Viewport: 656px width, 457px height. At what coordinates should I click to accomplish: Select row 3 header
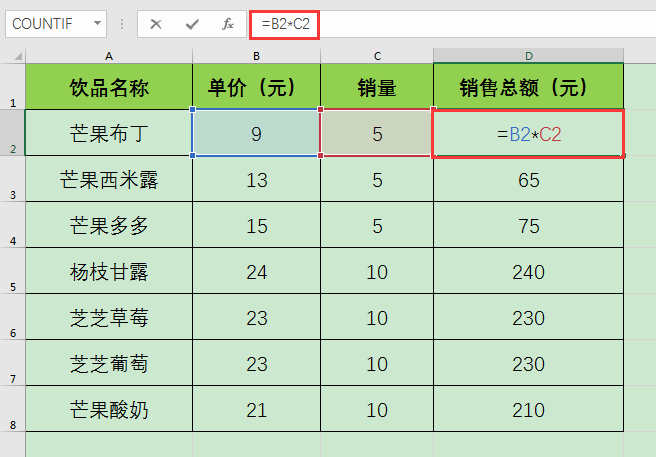click(x=13, y=179)
